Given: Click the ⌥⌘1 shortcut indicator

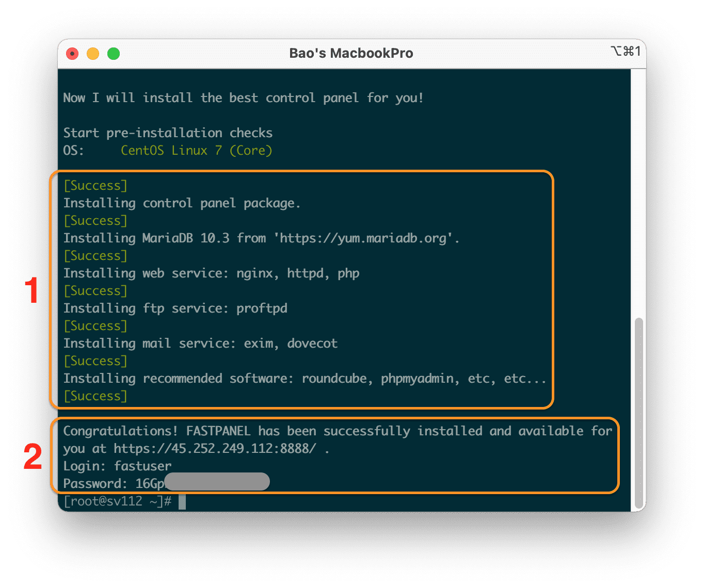Looking at the screenshot, I should click(x=626, y=51).
